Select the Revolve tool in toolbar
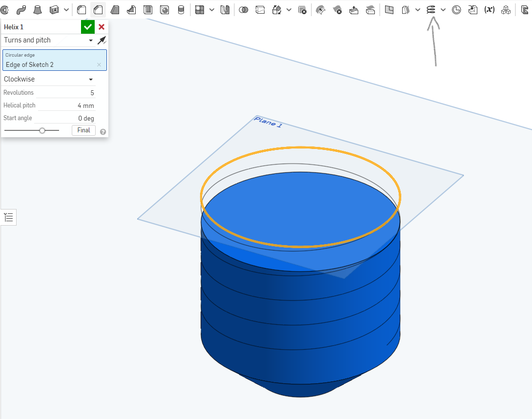The image size is (532, 419). pyautogui.click(x=4, y=10)
